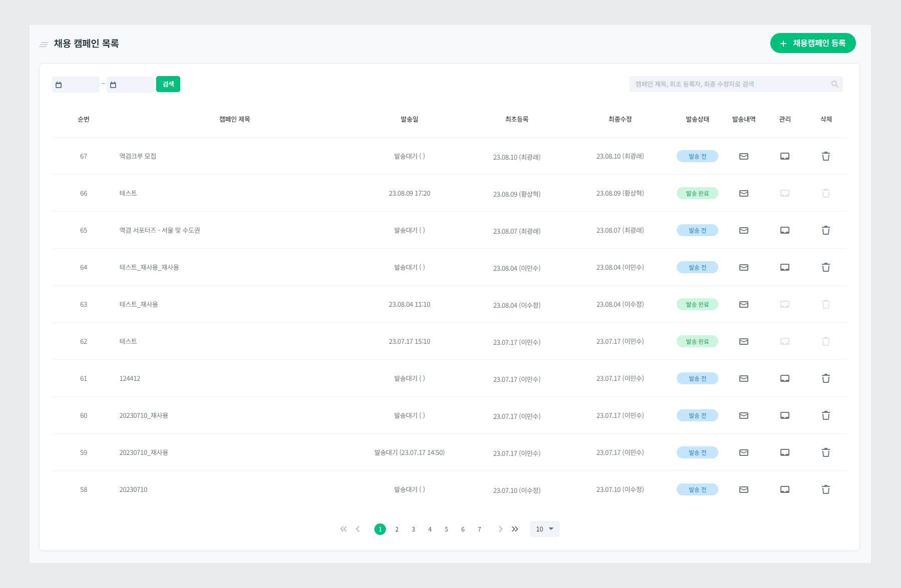Viewport: 901px width, 588px height.
Task: Jump to the first page
Action: tap(343, 529)
